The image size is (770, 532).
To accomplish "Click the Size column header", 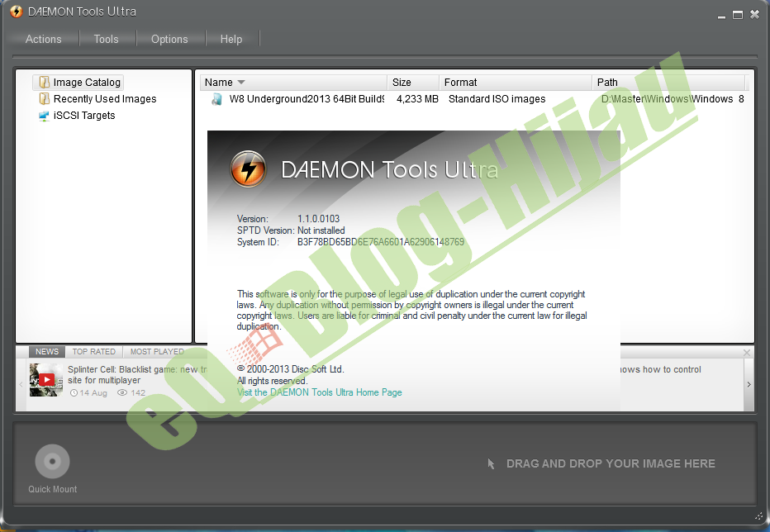I will pyautogui.click(x=402, y=82).
